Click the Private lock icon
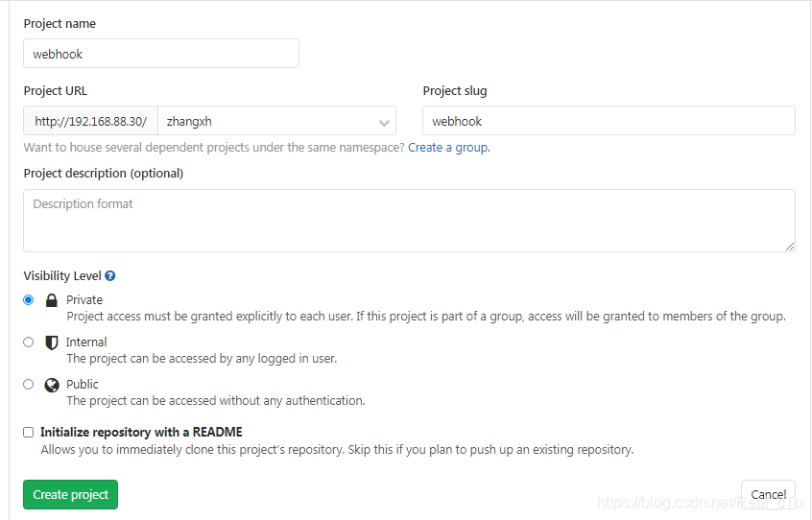Screen dimensions: 812x520 pos(52,300)
